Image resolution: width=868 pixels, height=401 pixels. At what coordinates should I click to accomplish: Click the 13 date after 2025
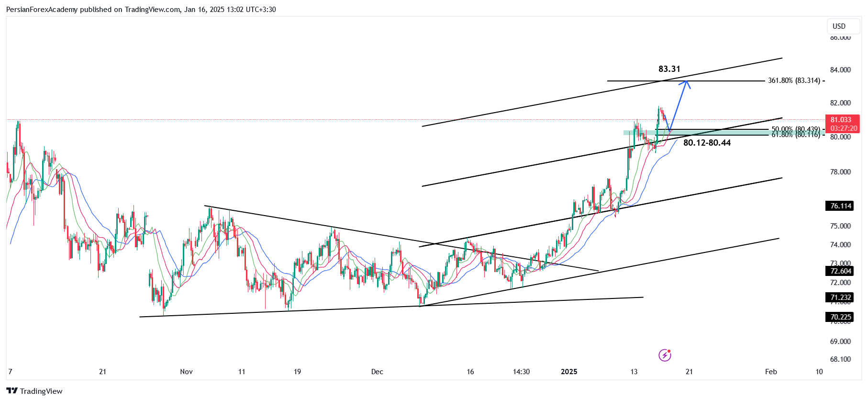[x=634, y=372]
